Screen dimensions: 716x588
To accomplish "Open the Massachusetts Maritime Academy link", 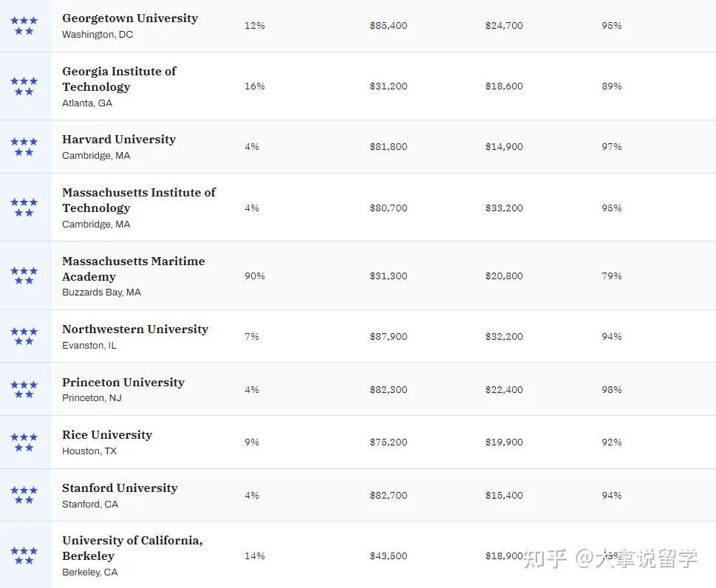I will (133, 268).
